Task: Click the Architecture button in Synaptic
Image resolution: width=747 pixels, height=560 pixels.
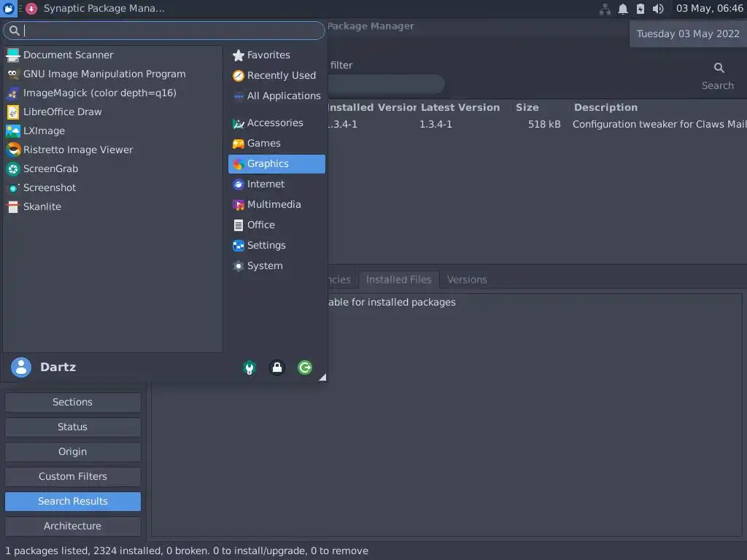Action: coord(73,526)
